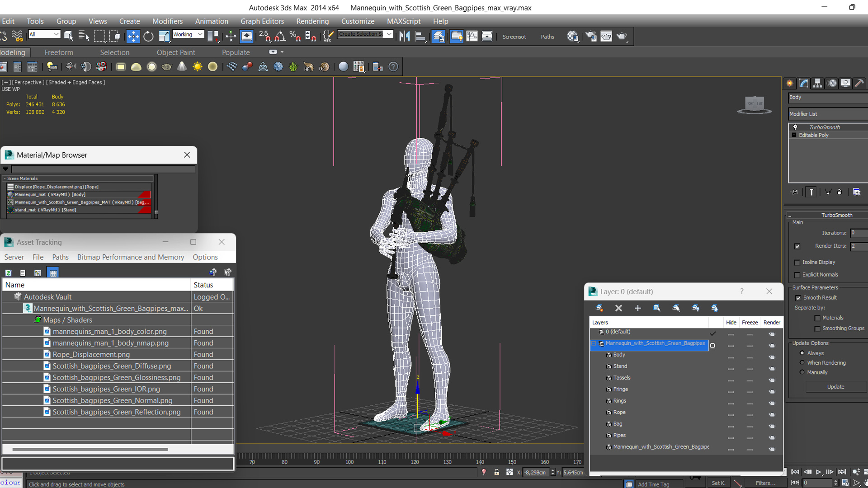Check Smoothing Groups checkbox
Viewport: 868px width, 488px height.
(817, 328)
